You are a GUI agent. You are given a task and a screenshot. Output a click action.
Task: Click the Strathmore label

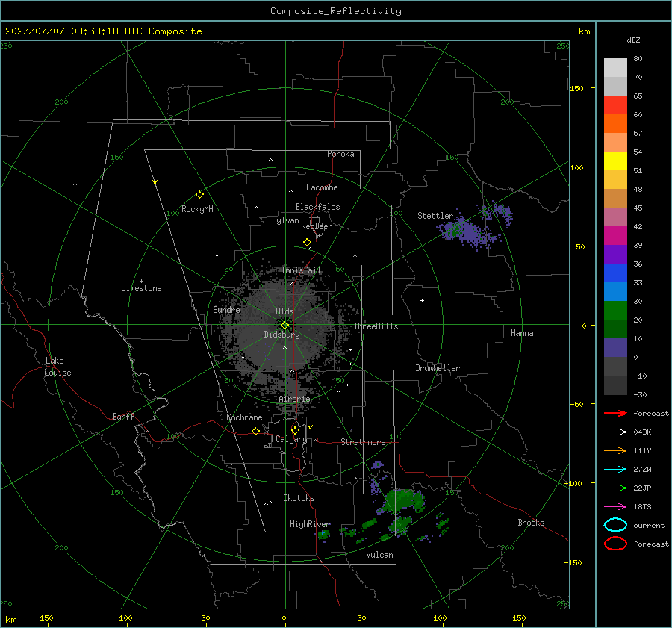[x=363, y=442]
